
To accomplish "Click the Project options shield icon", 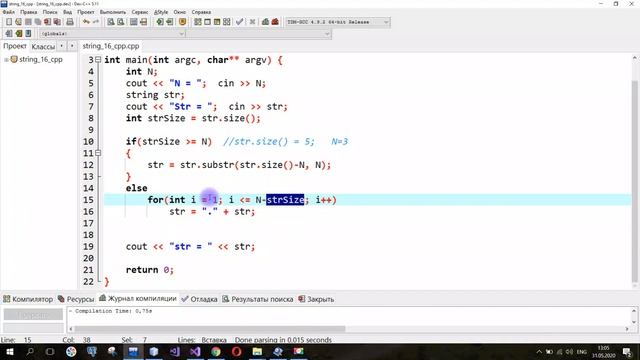I will pyautogui.click(x=182, y=22).
